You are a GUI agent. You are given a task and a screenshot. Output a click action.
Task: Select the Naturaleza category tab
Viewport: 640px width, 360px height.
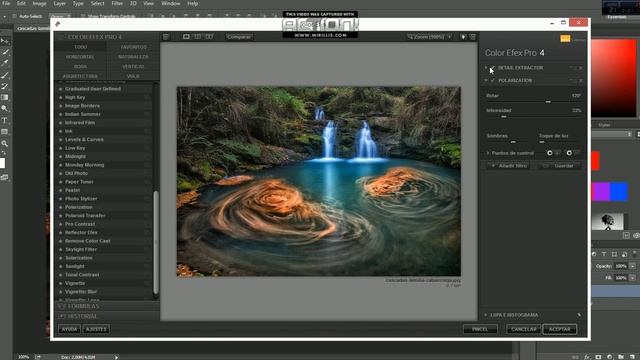tap(133, 57)
